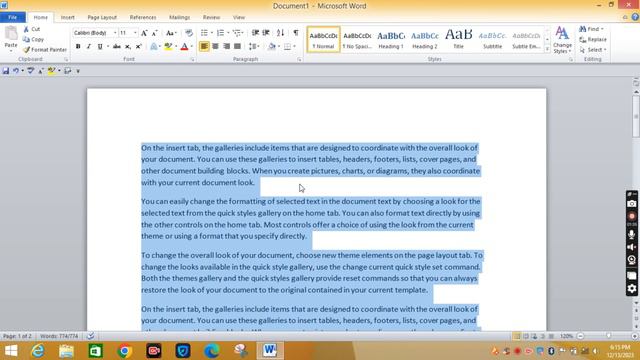Toggle show paragraph marks
Image resolution: width=640 pixels, height=360 pixels.
296,33
